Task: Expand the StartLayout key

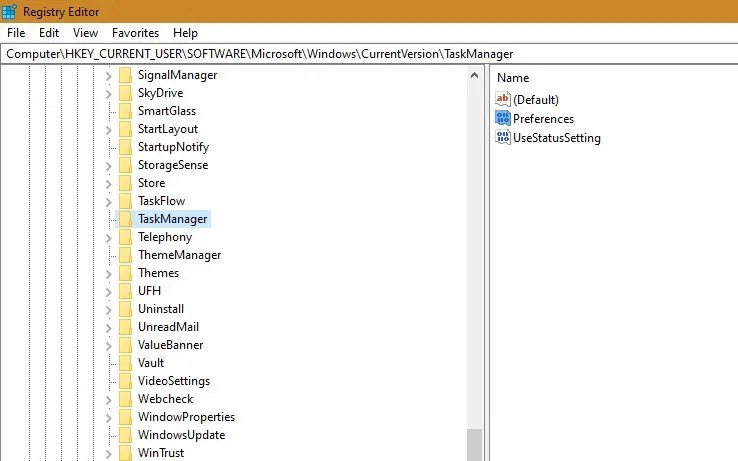Action: point(108,129)
